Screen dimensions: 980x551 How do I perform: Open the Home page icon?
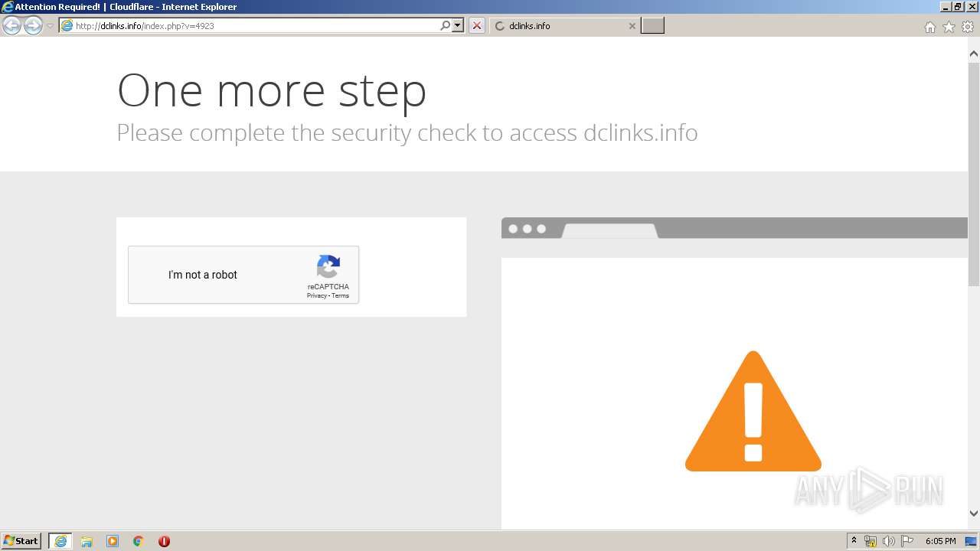tap(929, 27)
